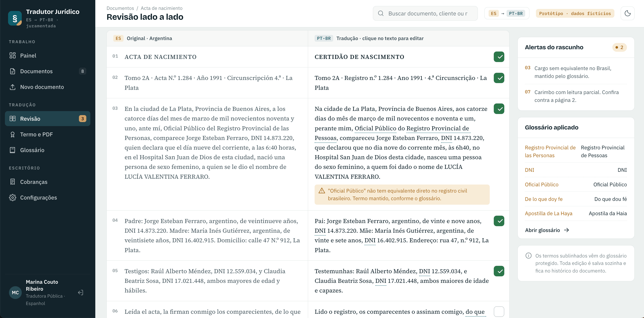Click the logout icon beside Marina Couto
The width and height of the screenshot is (644, 318).
[80, 292]
